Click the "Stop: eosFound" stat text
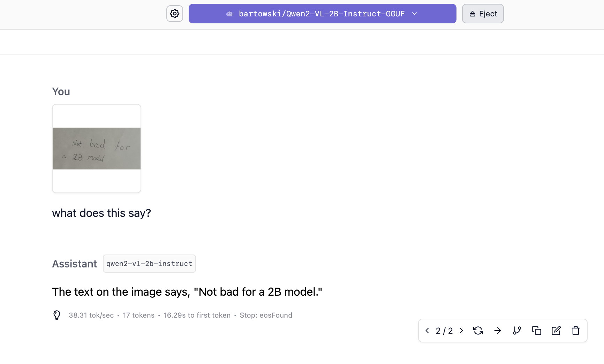This screenshot has height=364, width=604. click(x=266, y=315)
